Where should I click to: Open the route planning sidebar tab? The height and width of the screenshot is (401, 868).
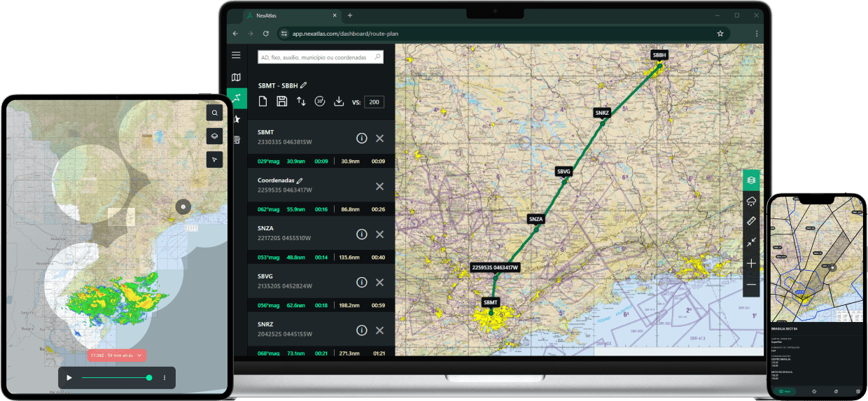237,98
